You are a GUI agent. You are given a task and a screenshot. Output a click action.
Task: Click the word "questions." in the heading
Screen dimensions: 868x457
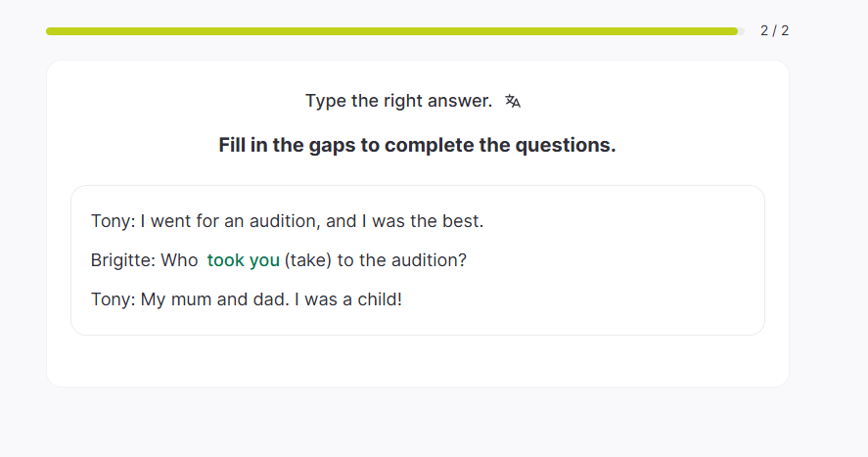pos(571,146)
